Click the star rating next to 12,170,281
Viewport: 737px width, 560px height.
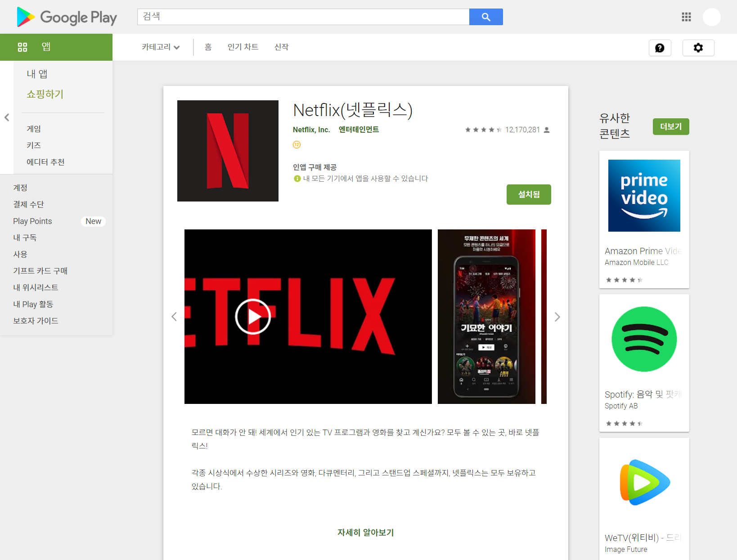[x=483, y=130]
